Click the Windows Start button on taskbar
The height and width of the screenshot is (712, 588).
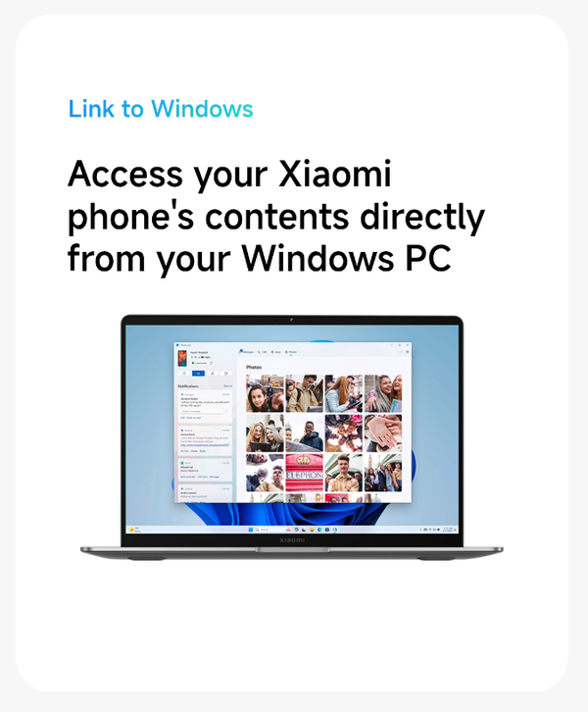[251, 530]
